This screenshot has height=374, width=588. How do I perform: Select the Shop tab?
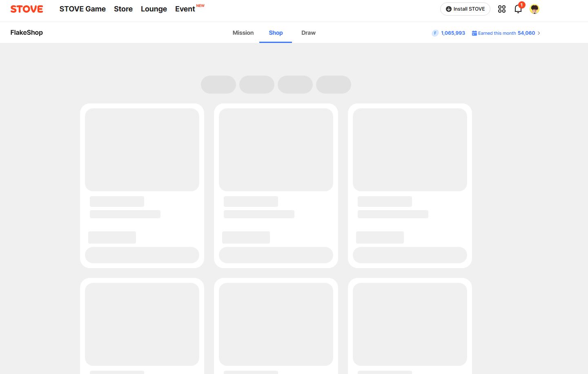point(276,33)
